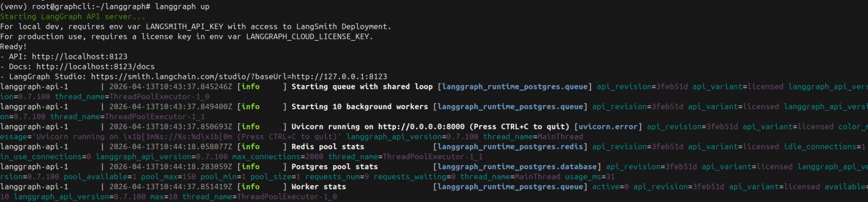Click timestamp 2026-04-13T10:44:37.851419Z
The height and width of the screenshot is (202, 868).
(170, 186)
